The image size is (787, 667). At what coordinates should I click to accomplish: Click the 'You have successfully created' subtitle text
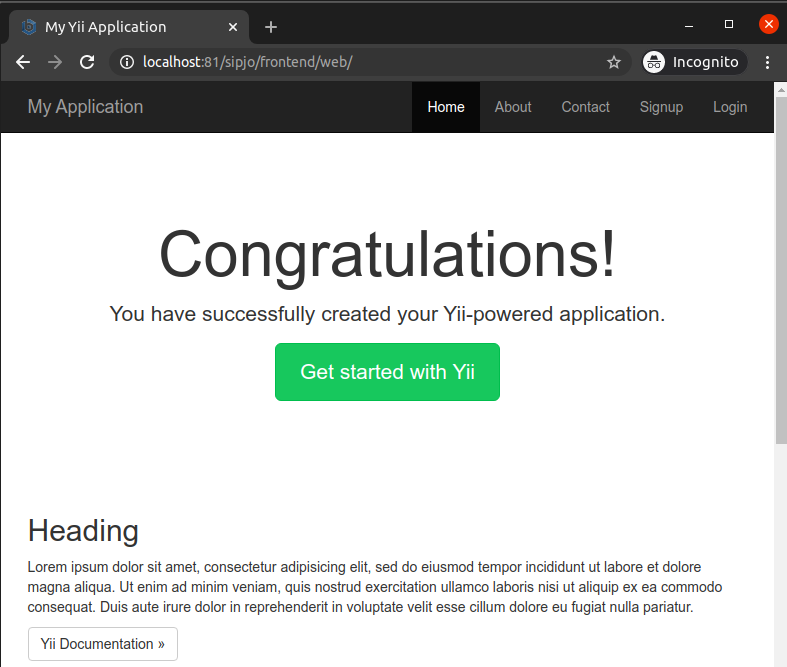pos(387,314)
